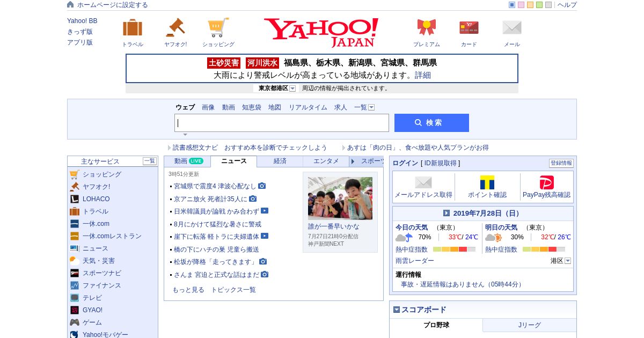Switch to the 動画 LIVE tab

187,161
